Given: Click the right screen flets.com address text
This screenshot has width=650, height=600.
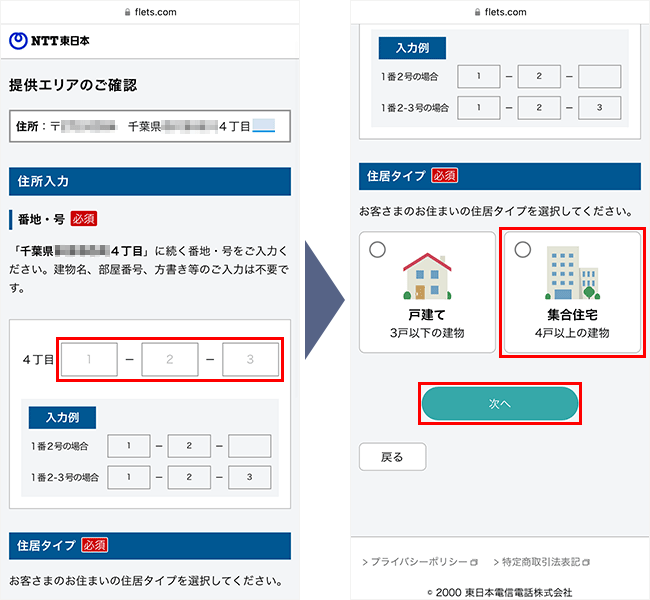Looking at the screenshot, I should 505,12.
